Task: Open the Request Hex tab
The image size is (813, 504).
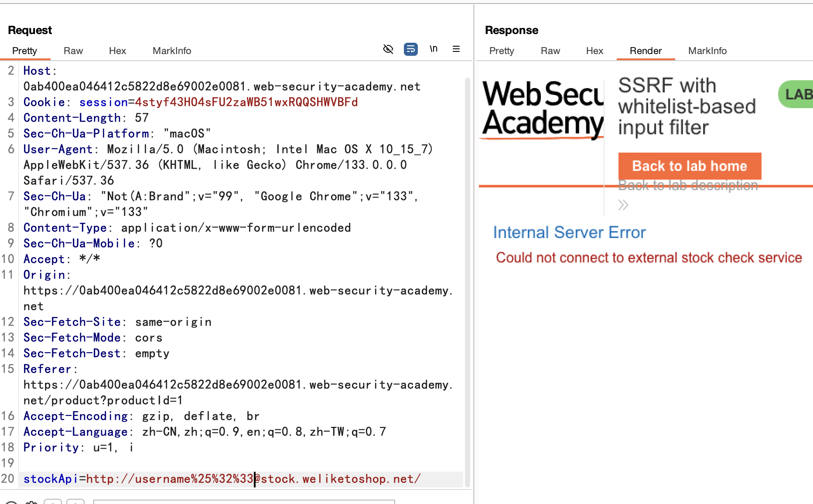Action: (117, 51)
